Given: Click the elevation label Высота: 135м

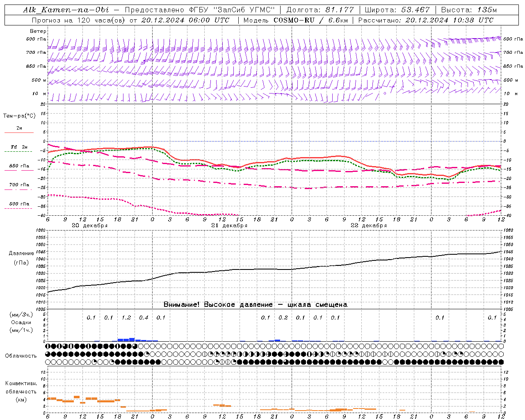Looking at the screenshot, I should tap(468, 10).
